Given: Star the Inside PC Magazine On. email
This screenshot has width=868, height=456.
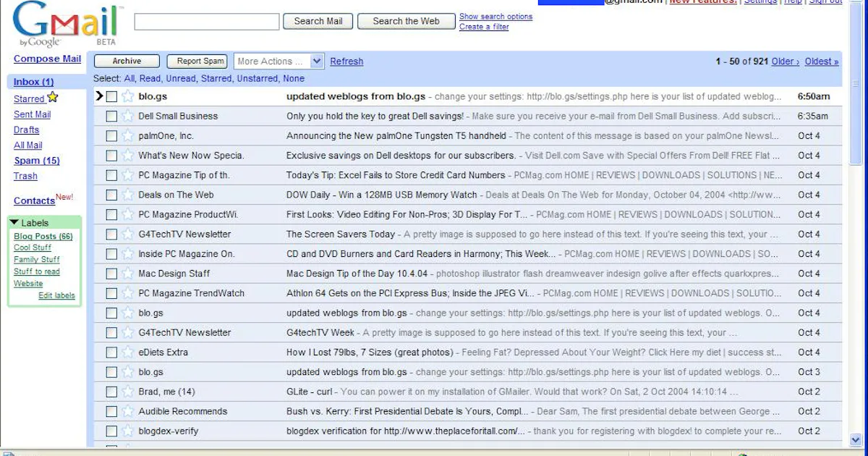Looking at the screenshot, I should [x=128, y=253].
